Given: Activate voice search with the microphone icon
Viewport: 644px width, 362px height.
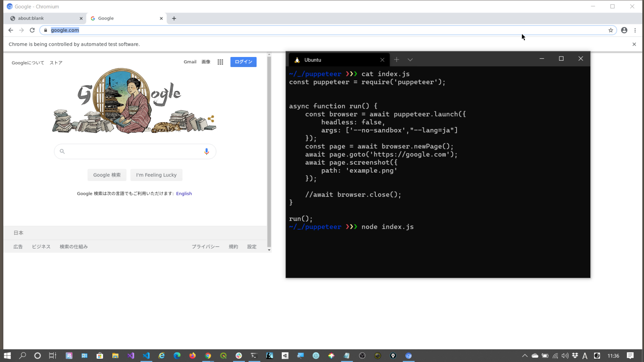Looking at the screenshot, I should (x=206, y=151).
